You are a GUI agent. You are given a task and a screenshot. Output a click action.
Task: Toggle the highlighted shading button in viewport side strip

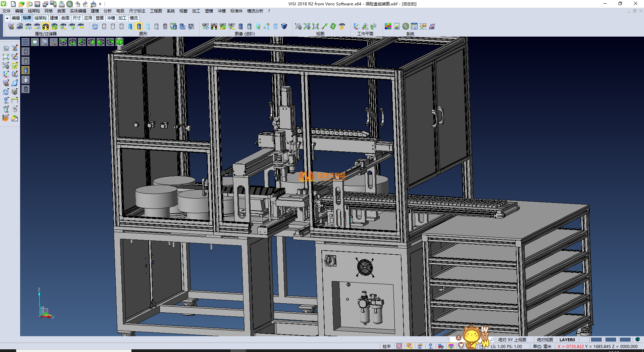26,70
